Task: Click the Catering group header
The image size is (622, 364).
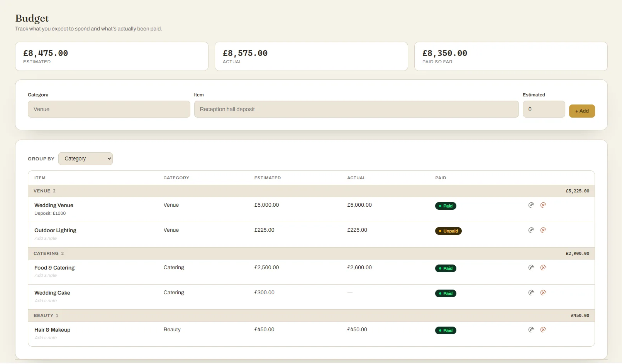Action: (x=311, y=253)
